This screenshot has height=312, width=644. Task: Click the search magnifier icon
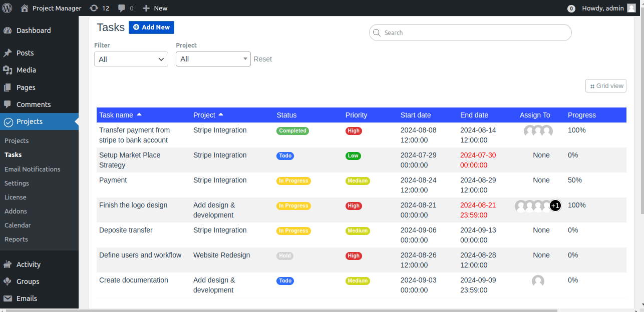point(377,32)
